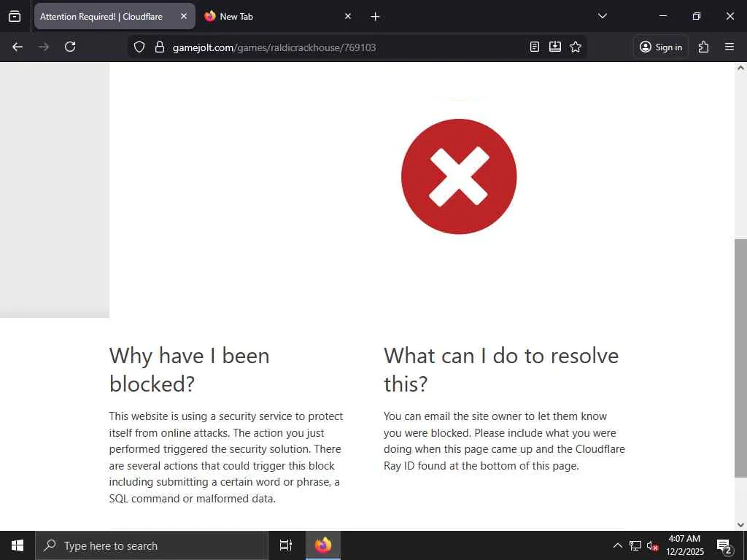
Task: Open the extensions puzzle icon
Action: pos(704,47)
